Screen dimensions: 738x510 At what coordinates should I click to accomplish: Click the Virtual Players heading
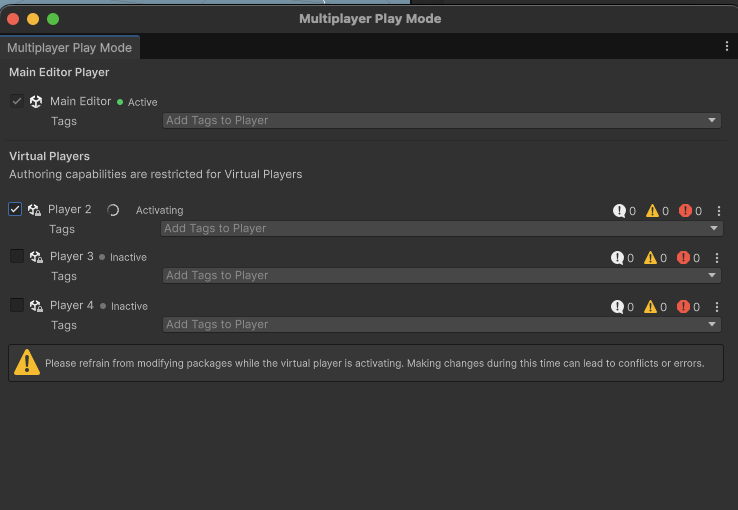click(x=49, y=156)
